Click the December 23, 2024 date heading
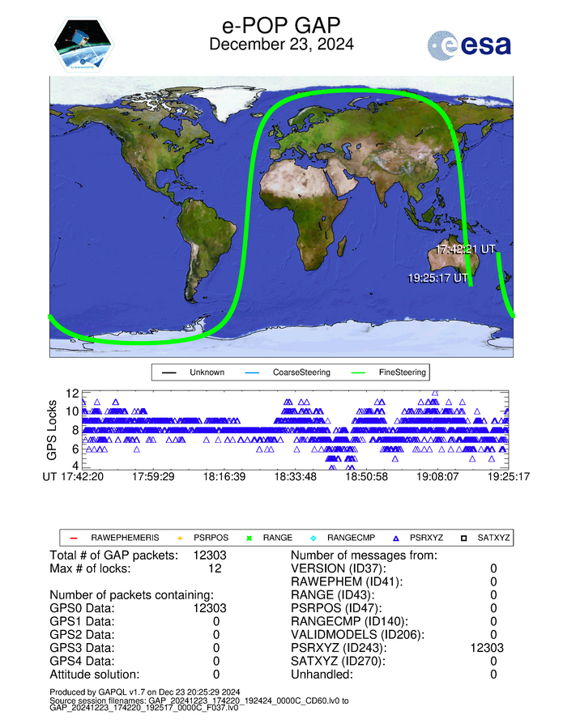This screenshot has height=728, width=563. pos(281,45)
